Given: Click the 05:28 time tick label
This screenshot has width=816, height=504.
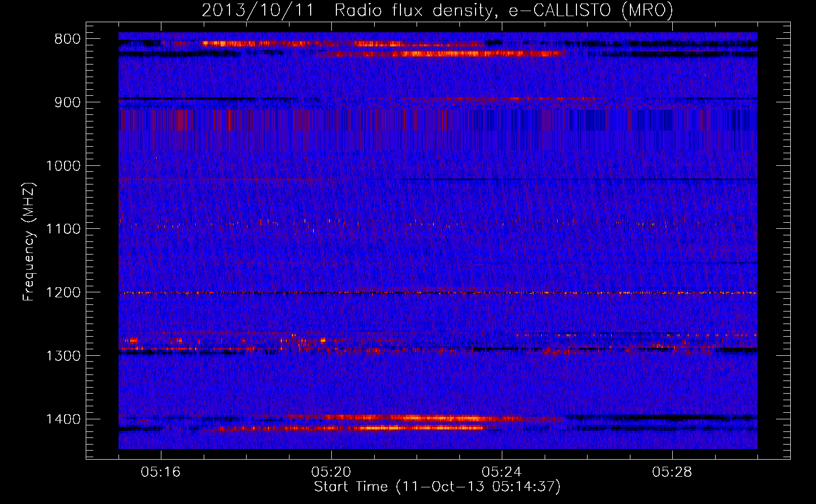Looking at the screenshot, I should click(672, 472).
